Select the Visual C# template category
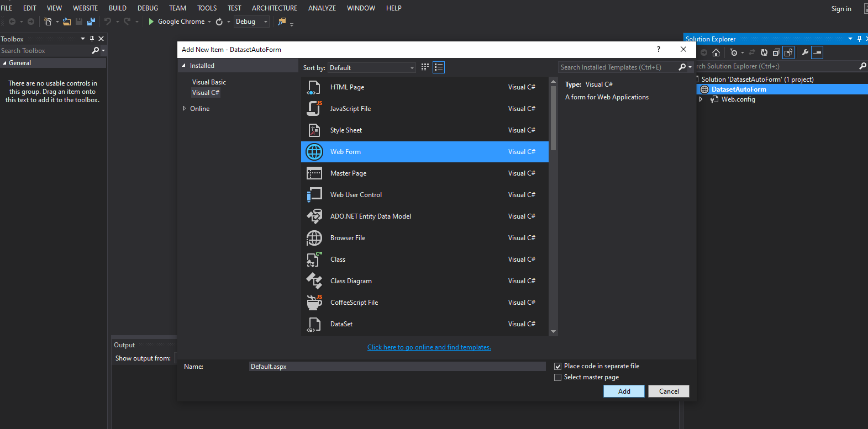This screenshot has width=868, height=429. tap(206, 93)
